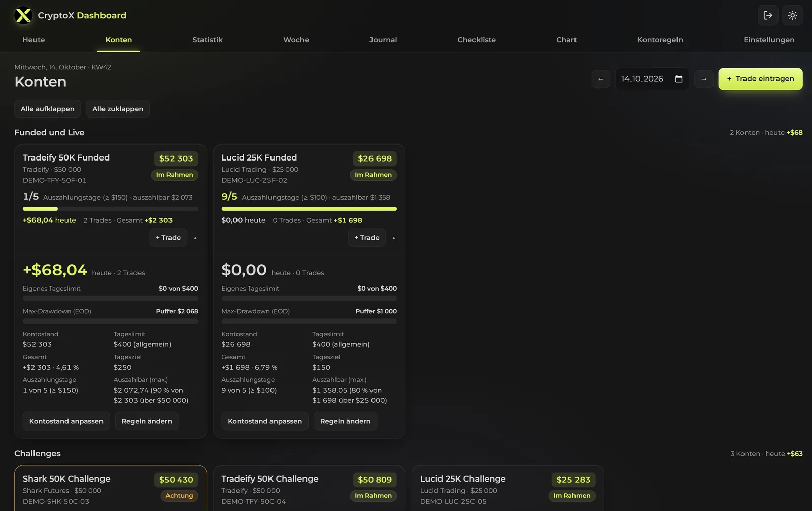Select the Journal tab
The height and width of the screenshot is (511, 812).
[x=383, y=40]
